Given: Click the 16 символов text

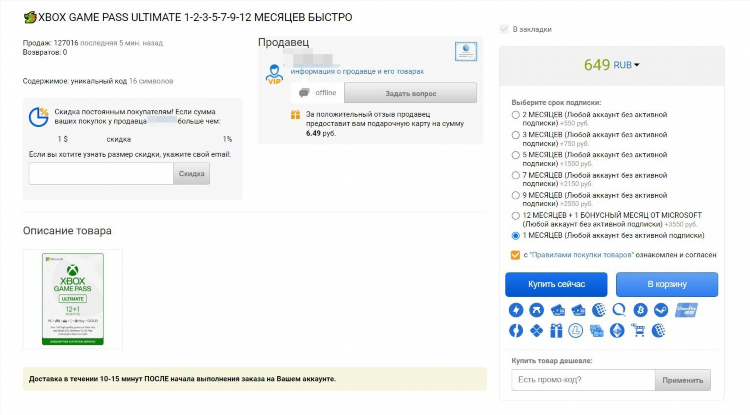Looking at the screenshot, I should point(151,81).
